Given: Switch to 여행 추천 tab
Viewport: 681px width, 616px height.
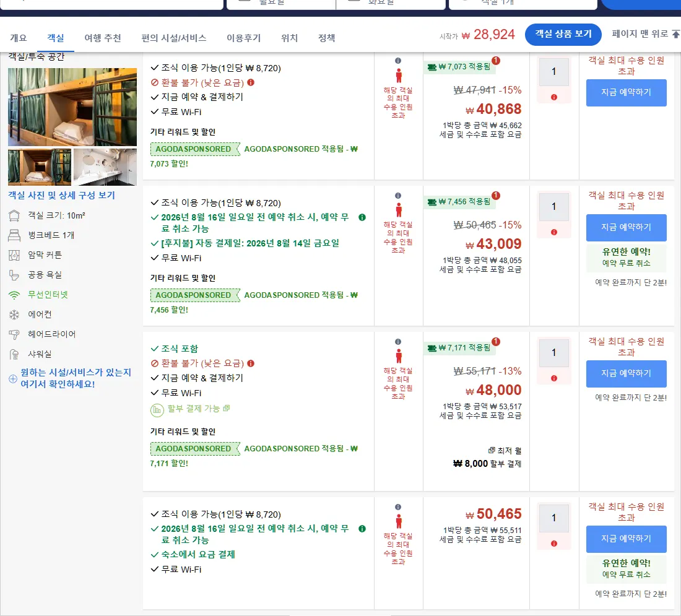Looking at the screenshot, I should (x=103, y=38).
